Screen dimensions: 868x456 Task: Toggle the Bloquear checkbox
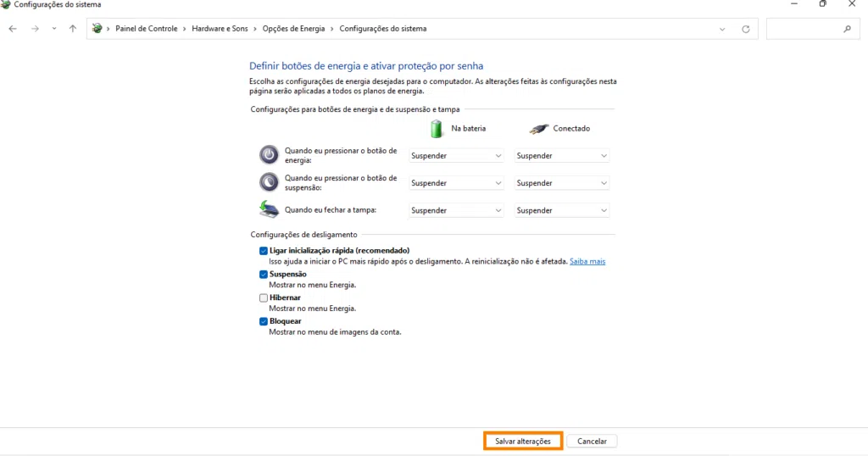[264, 321]
